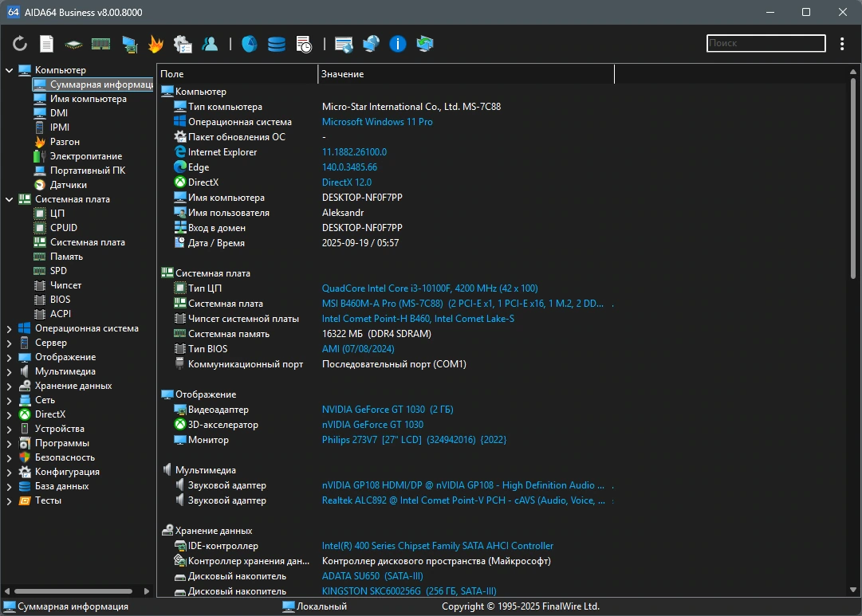Open the CPU chip toolbar icon

pos(73,44)
